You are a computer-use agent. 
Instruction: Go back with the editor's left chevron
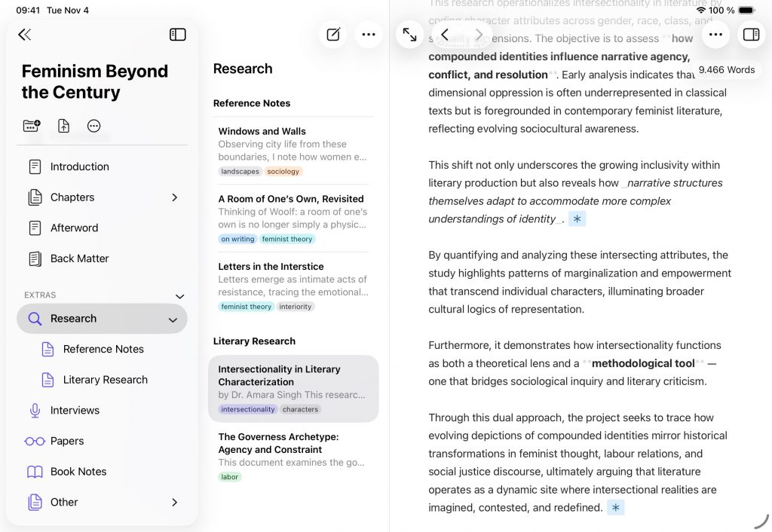(445, 35)
